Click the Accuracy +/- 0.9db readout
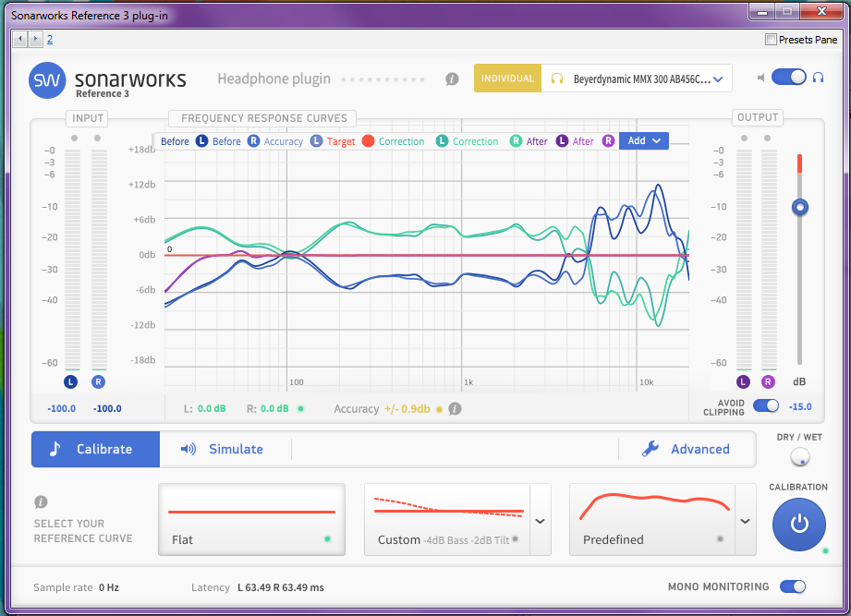 pyautogui.click(x=383, y=409)
